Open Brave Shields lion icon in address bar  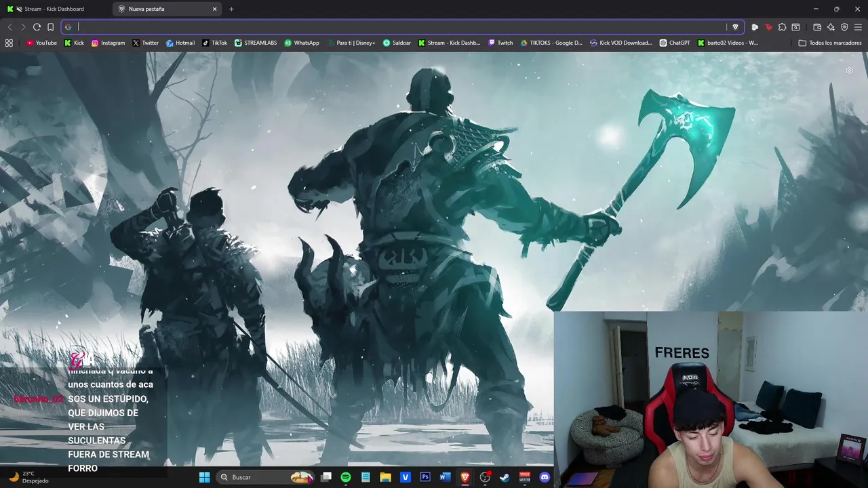pyautogui.click(x=735, y=27)
